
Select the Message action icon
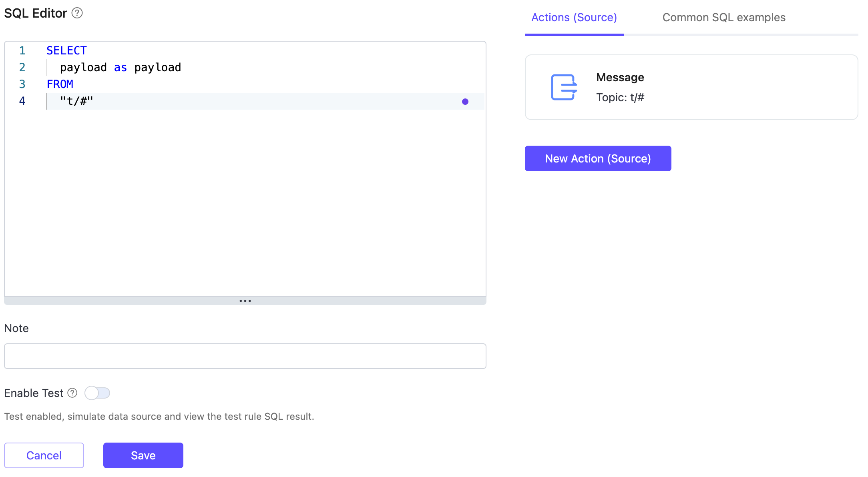(564, 87)
